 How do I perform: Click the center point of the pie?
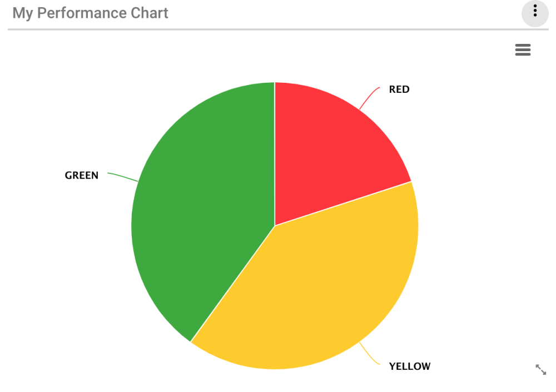point(275,226)
